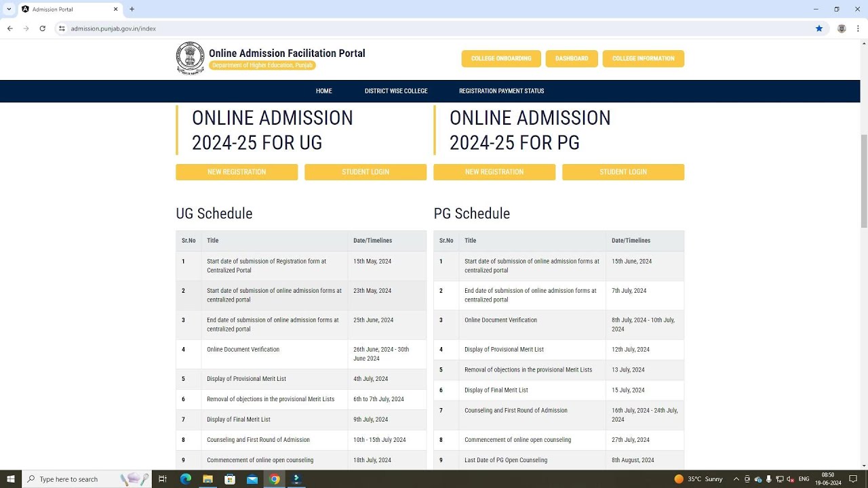Screen dimensions: 868x488
Task: Click UG row 'Commencement of online open counseling'
Action: click(301, 460)
